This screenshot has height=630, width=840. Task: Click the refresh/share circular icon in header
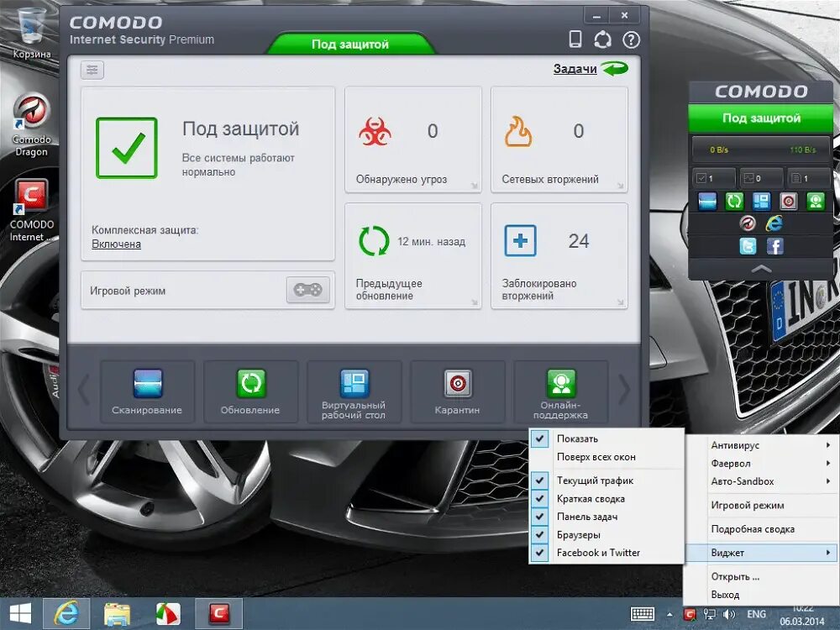[602, 39]
